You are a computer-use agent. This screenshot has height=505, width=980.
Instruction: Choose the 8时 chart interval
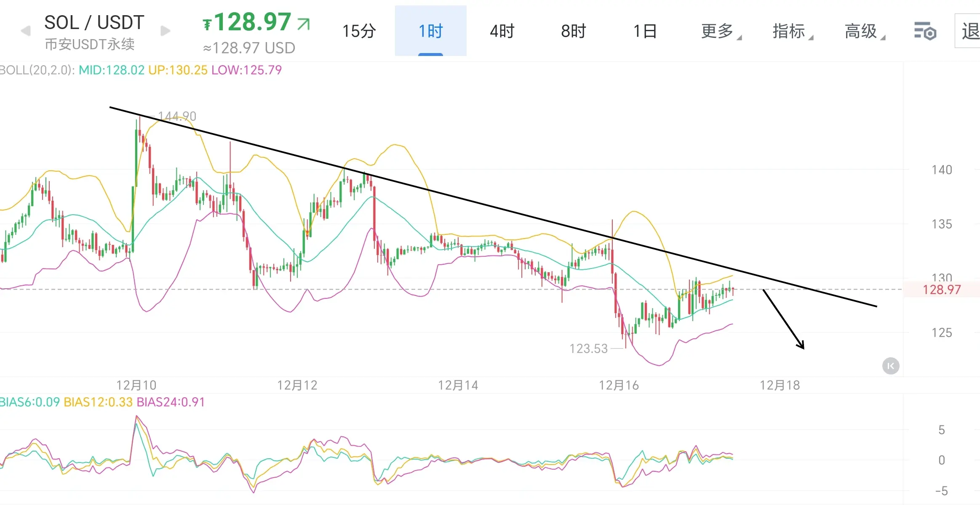[573, 31]
